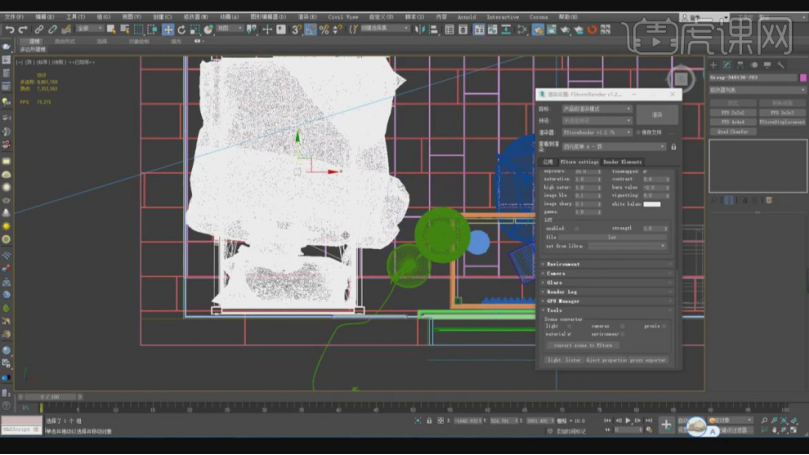Choose the Bind to Space Warp tool
The height and width of the screenshot is (455, 809).
(x=66, y=29)
